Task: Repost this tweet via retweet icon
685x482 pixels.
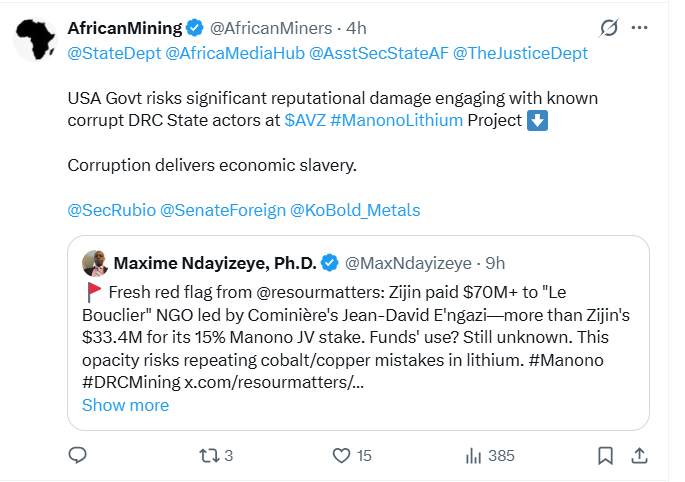Action: point(210,456)
